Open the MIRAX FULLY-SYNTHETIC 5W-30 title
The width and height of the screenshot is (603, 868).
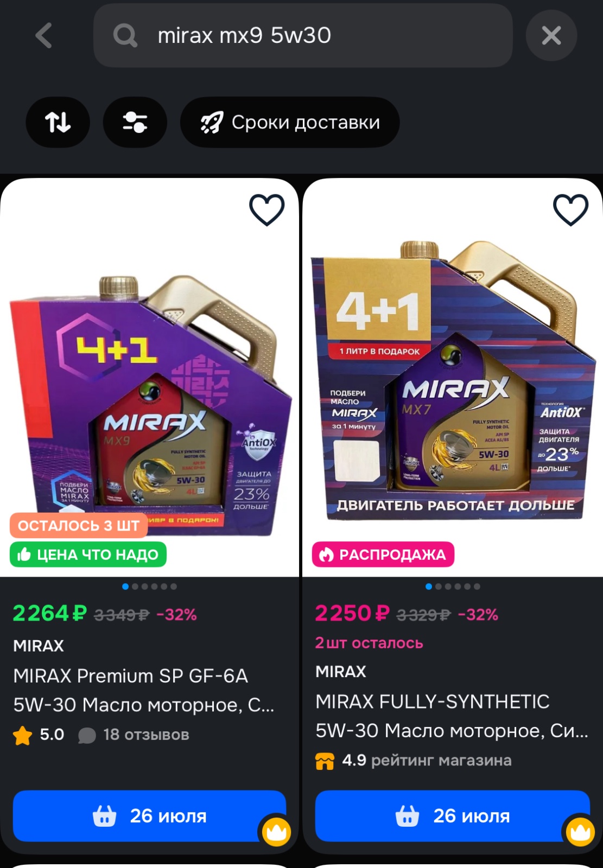(452, 716)
